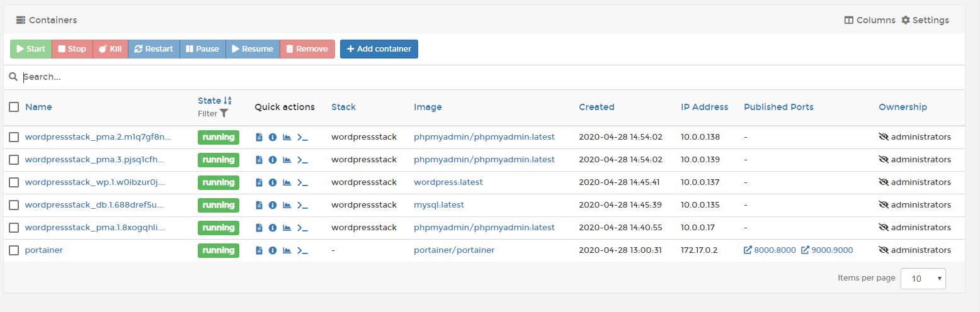
Task: Open console icon for wordpressstack_pma.2 container
Action: click(x=303, y=137)
